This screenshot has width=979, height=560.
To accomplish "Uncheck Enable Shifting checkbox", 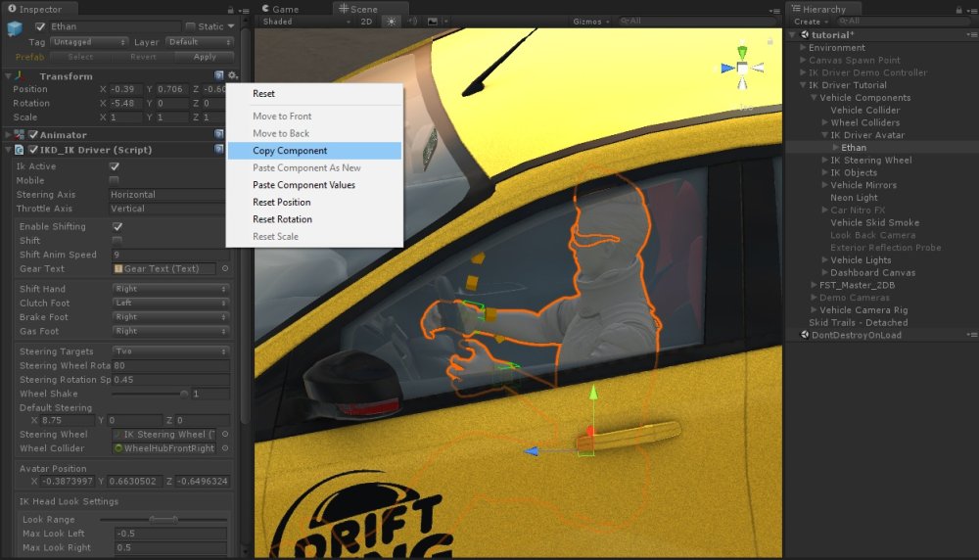I will [117, 226].
